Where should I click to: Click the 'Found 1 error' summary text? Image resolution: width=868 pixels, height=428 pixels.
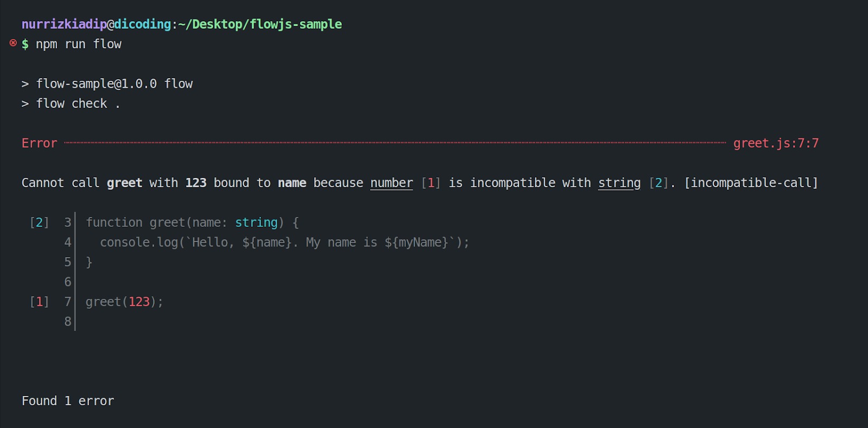click(68, 401)
